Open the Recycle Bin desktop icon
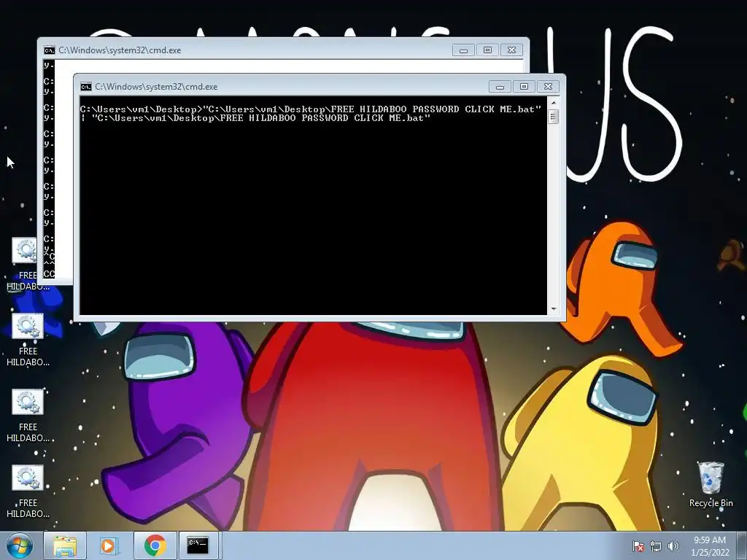The width and height of the screenshot is (747, 560). [711, 484]
